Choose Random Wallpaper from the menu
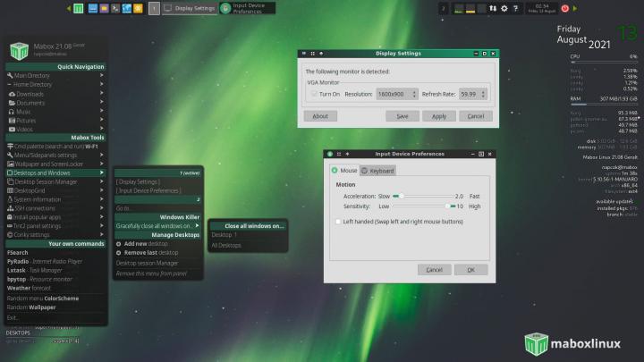This screenshot has height=362, width=644. 31,307
